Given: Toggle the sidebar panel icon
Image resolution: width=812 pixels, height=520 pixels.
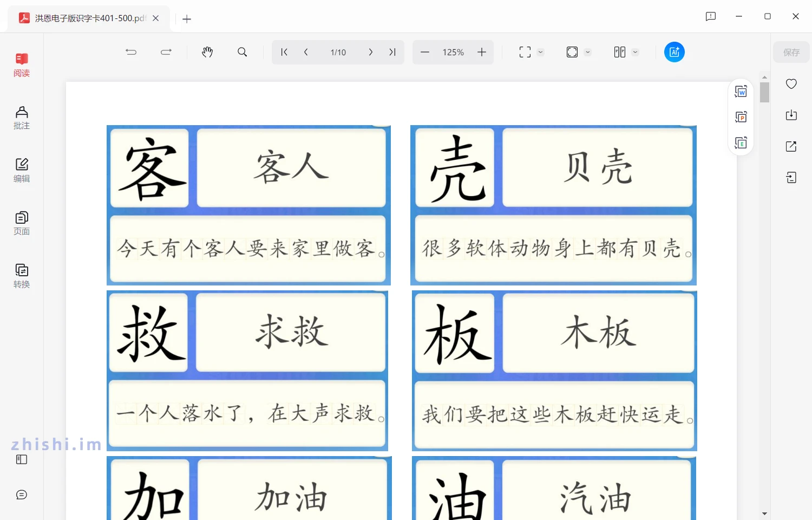Looking at the screenshot, I should (x=22, y=459).
